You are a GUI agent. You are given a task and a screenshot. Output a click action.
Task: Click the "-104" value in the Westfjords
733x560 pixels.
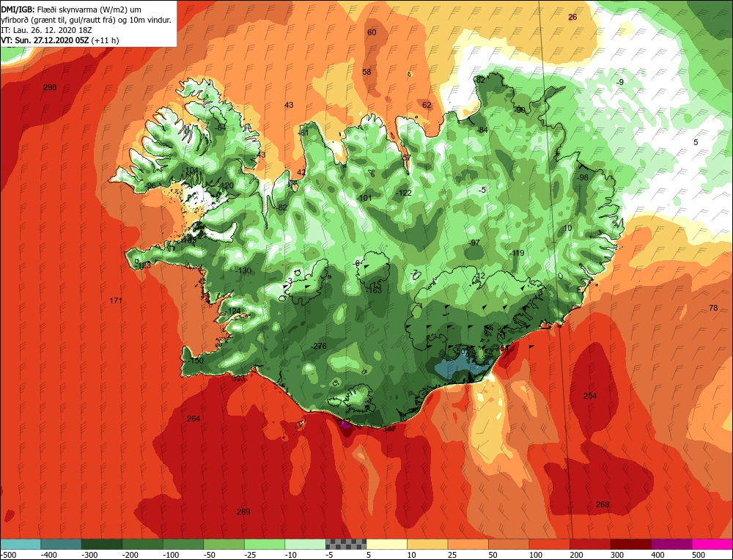pos(191,170)
